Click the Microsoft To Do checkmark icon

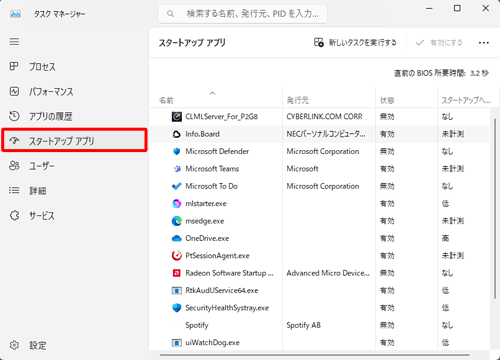[176, 186]
